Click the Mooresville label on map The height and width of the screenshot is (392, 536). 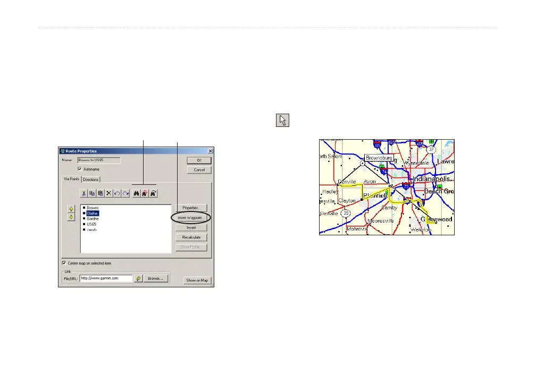tap(381, 221)
